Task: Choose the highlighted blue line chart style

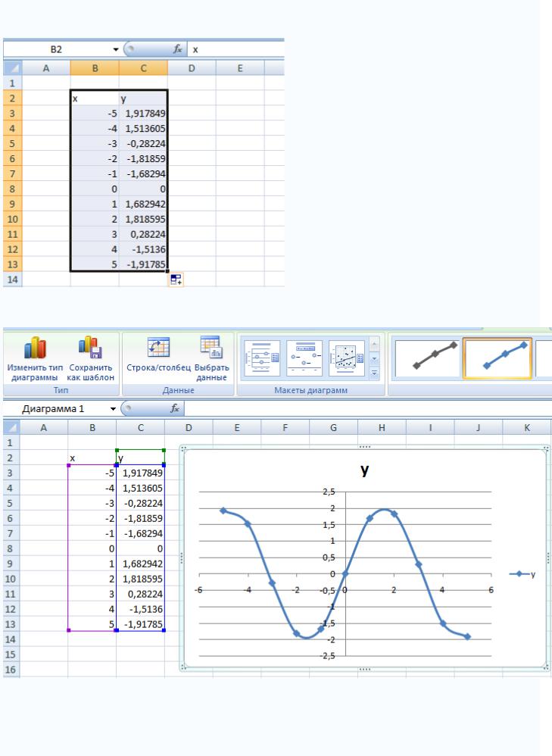Action: coord(497,358)
